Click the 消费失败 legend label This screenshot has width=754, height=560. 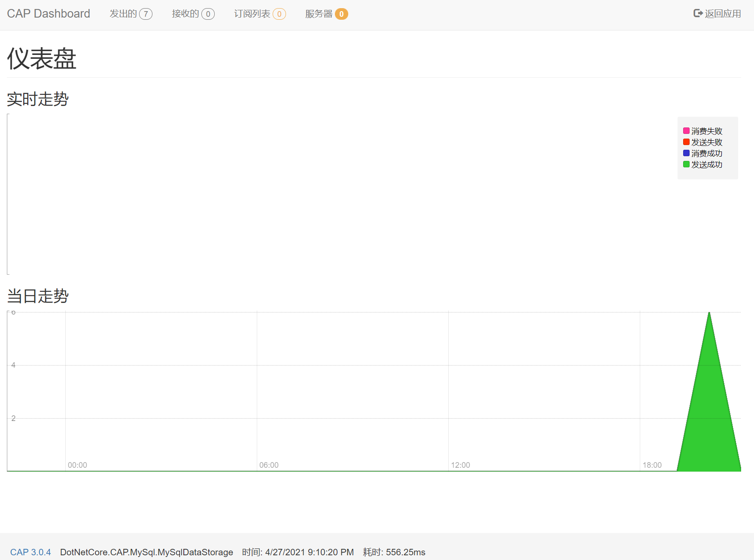(x=707, y=131)
